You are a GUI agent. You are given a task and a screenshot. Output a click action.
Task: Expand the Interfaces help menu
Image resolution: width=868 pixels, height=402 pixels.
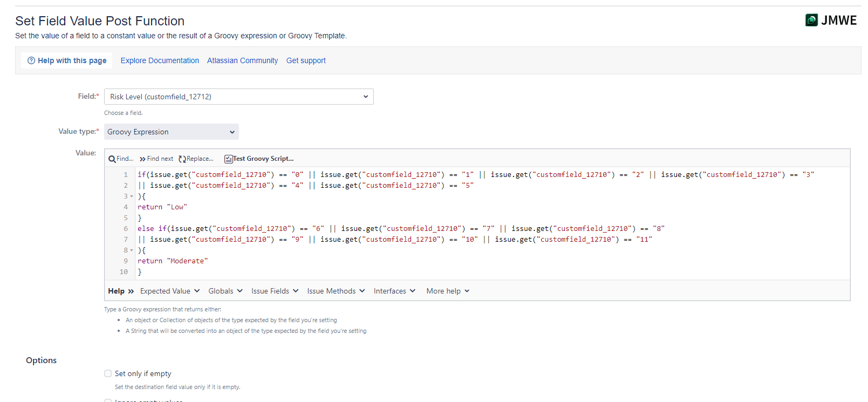394,291
